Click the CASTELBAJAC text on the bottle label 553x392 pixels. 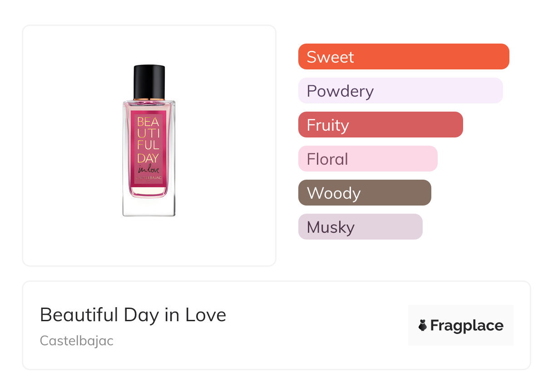point(148,178)
